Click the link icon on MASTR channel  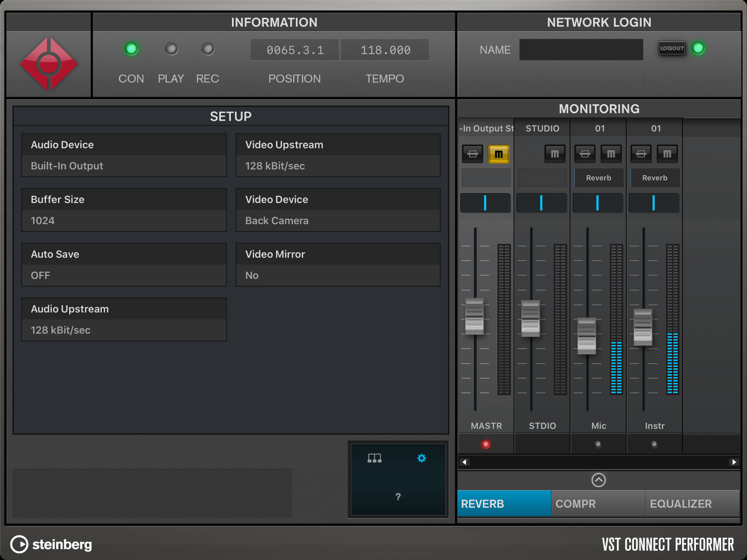pyautogui.click(x=472, y=154)
